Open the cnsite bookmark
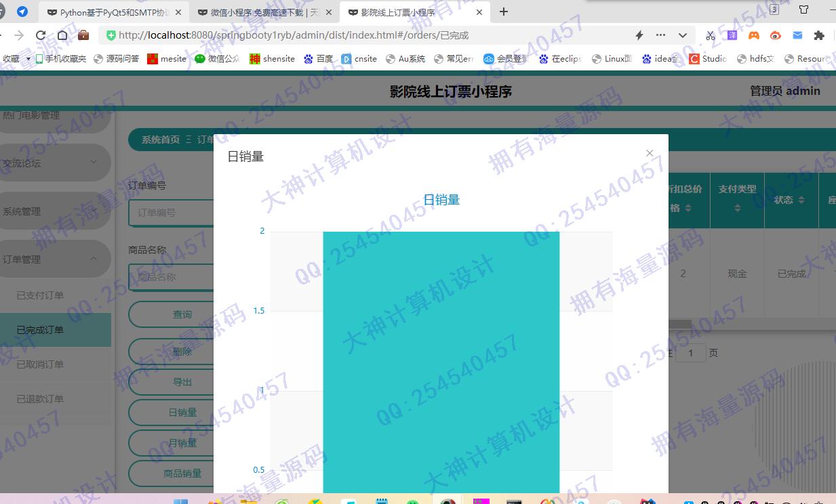Image resolution: width=836 pixels, height=504 pixels. click(359, 59)
